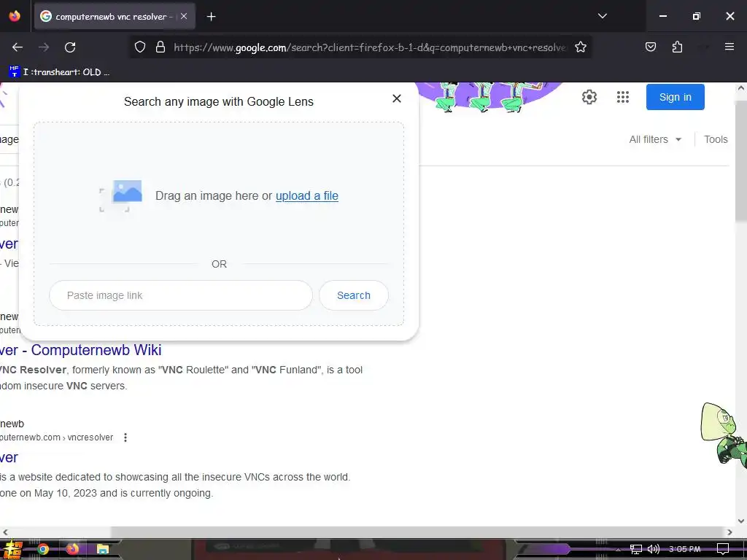Expand the list all tabs chevron
The width and height of the screenshot is (747, 560).
(602, 16)
